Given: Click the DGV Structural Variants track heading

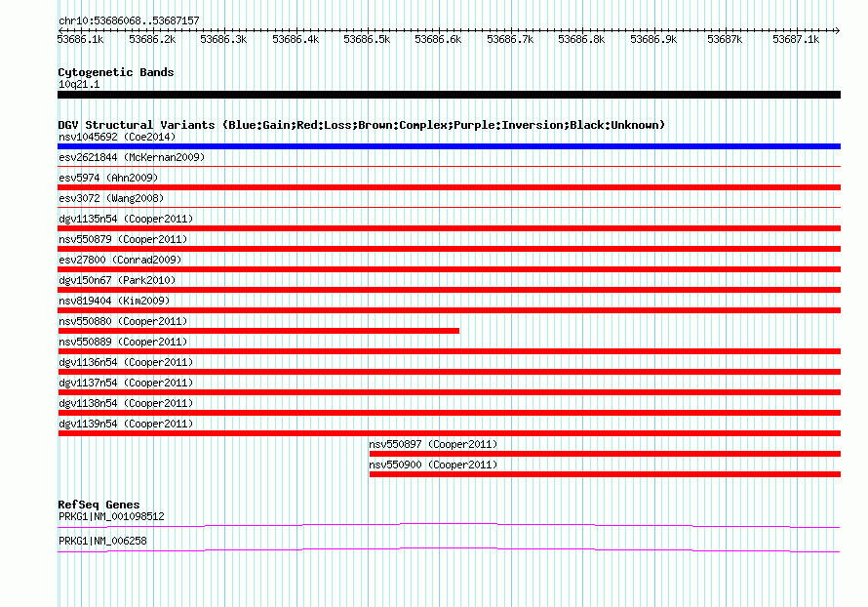Looking at the screenshot, I should pos(362,125).
